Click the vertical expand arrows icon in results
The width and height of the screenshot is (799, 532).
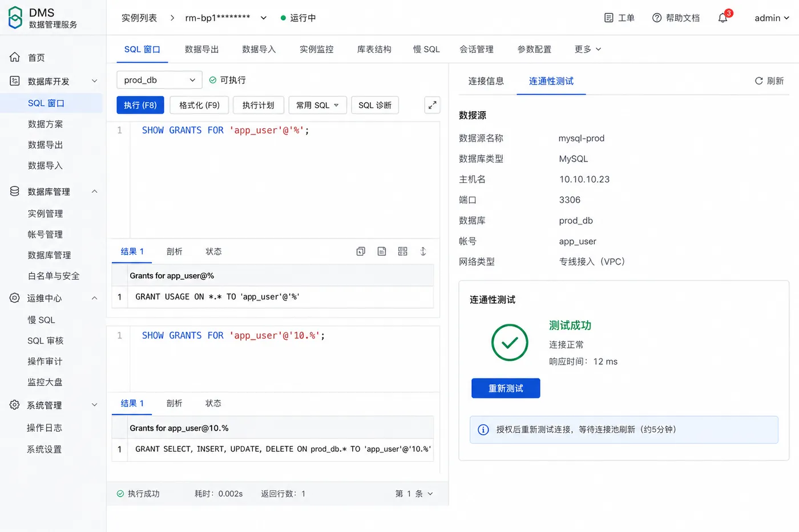(x=423, y=251)
